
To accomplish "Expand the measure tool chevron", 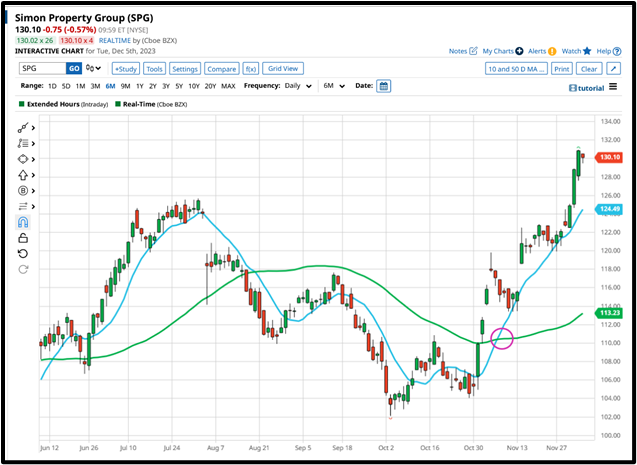I will (x=33, y=206).
